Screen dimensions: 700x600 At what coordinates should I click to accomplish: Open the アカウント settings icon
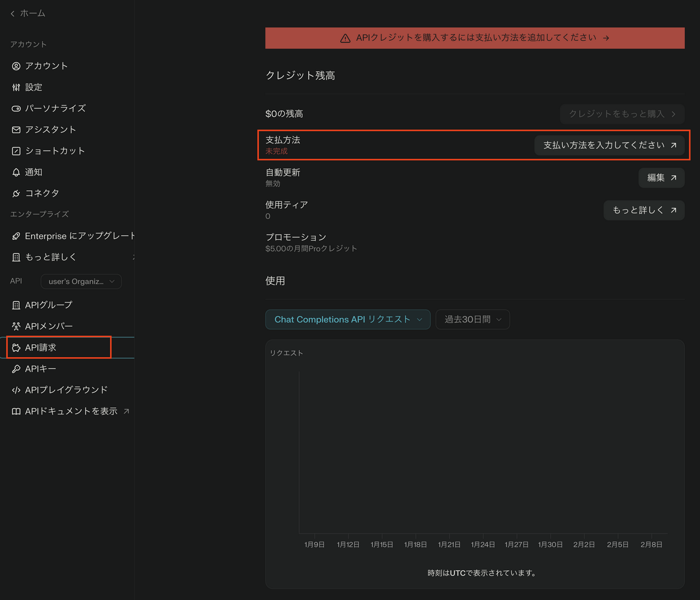pos(16,66)
